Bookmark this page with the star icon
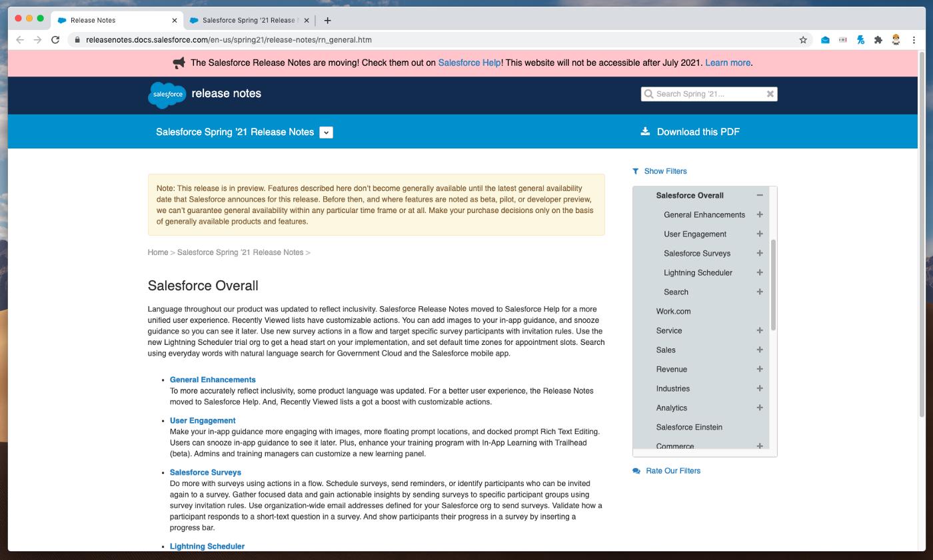This screenshot has width=933, height=560. click(x=803, y=40)
